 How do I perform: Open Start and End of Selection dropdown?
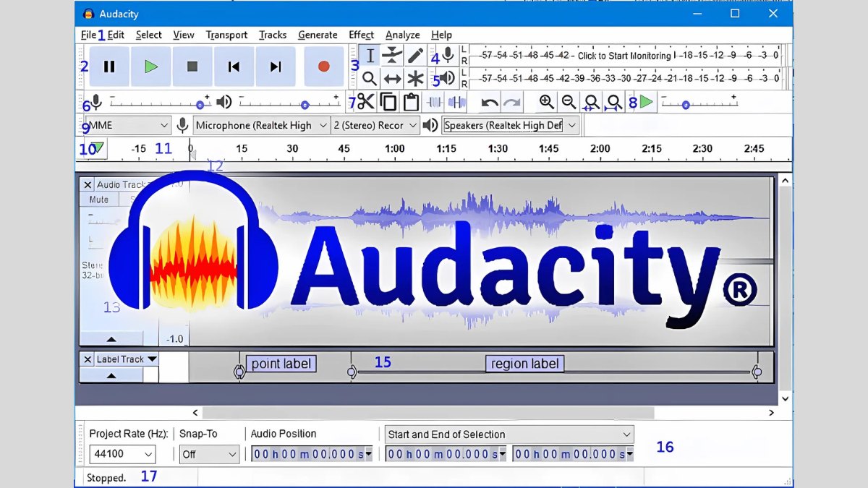coord(509,435)
